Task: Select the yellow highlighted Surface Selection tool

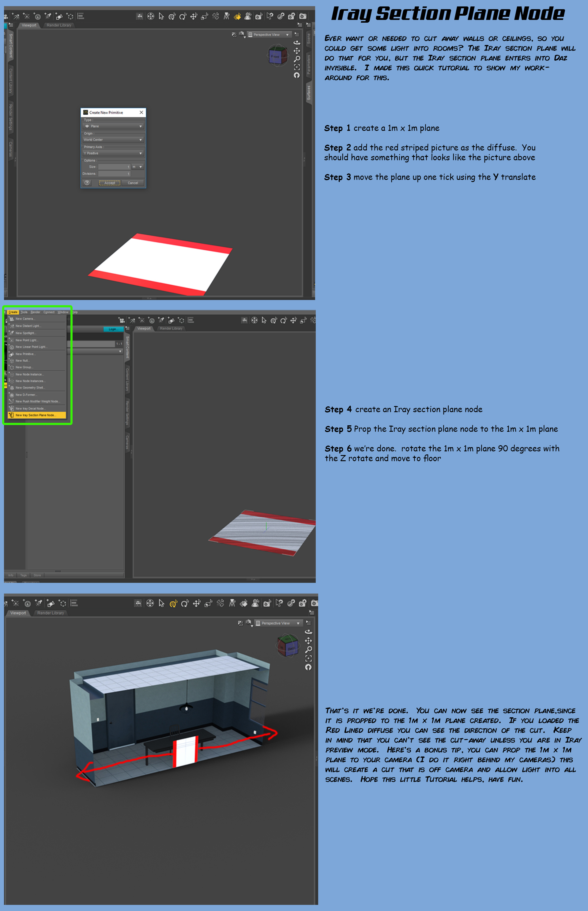Action: 237,17
